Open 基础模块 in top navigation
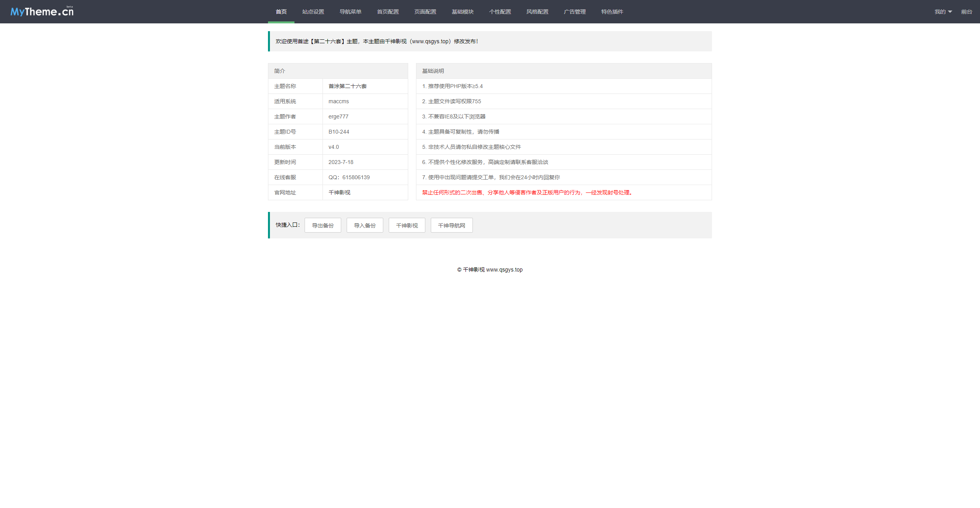 (x=462, y=12)
